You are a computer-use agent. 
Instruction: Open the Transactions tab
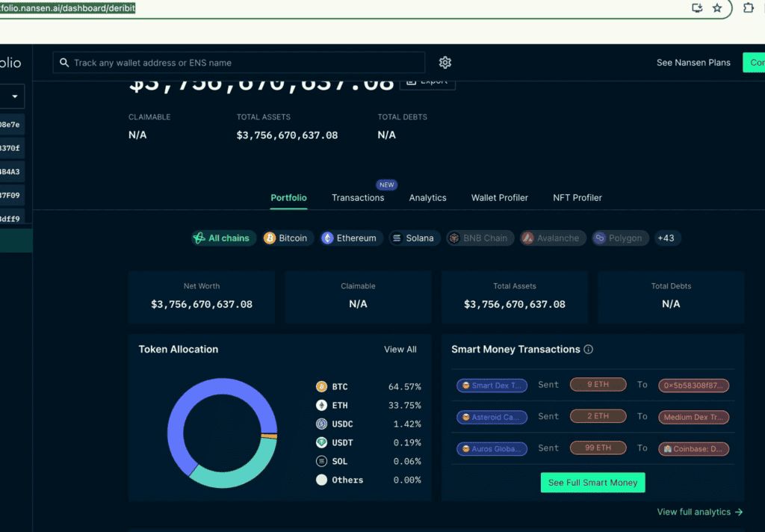click(358, 198)
